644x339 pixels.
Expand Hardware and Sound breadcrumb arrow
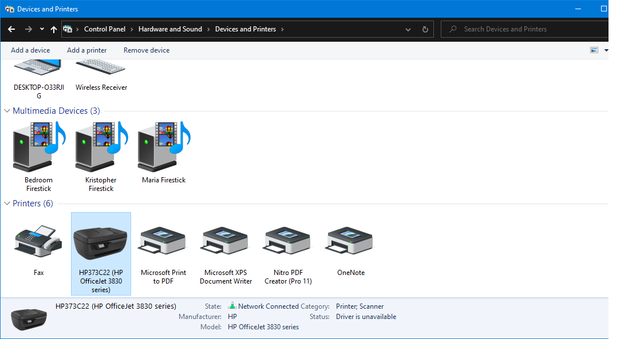tap(208, 30)
